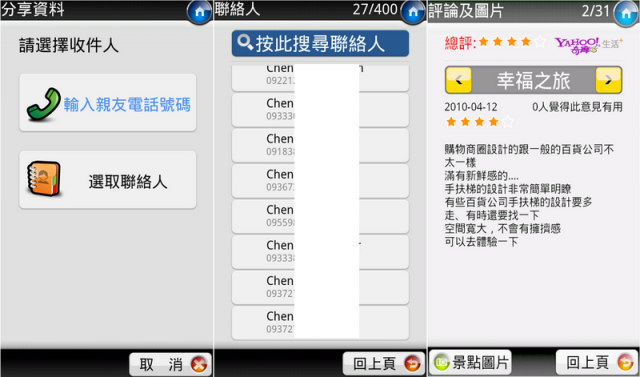Viewport: 640px width, 377px height.
Task: Click the 2/31 review counter
Action: click(596, 11)
